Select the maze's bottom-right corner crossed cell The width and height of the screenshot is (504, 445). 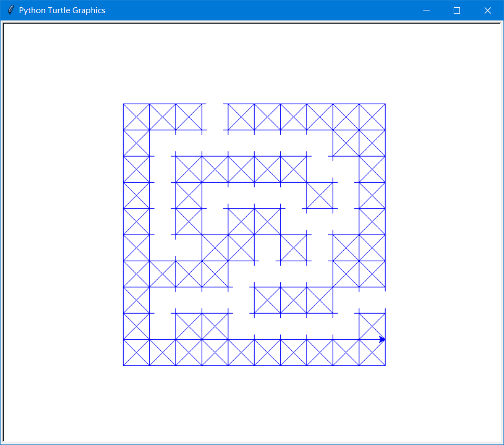[x=372, y=352]
